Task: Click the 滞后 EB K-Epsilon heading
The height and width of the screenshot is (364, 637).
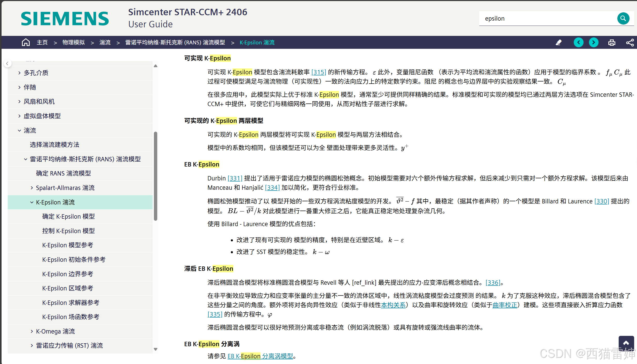Action: click(209, 268)
